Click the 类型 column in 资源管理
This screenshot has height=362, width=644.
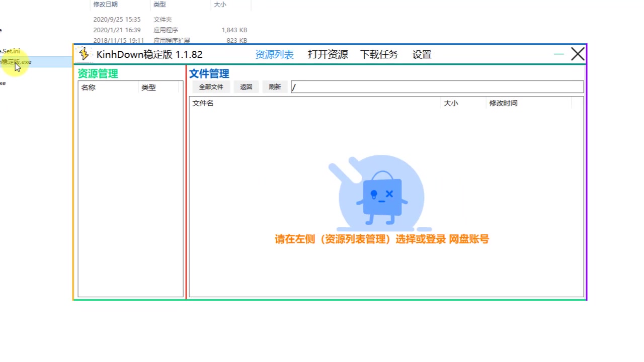158,87
